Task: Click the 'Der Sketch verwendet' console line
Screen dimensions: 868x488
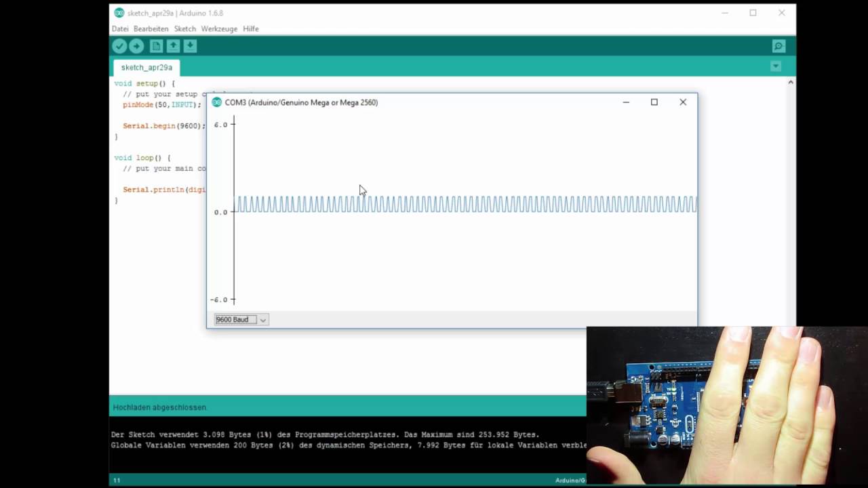Action: point(325,434)
